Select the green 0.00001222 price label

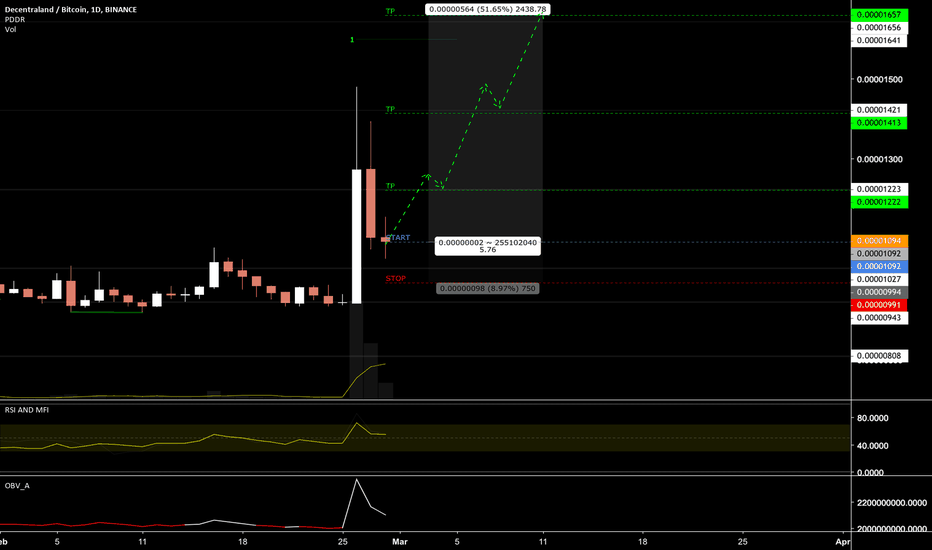[879, 202]
